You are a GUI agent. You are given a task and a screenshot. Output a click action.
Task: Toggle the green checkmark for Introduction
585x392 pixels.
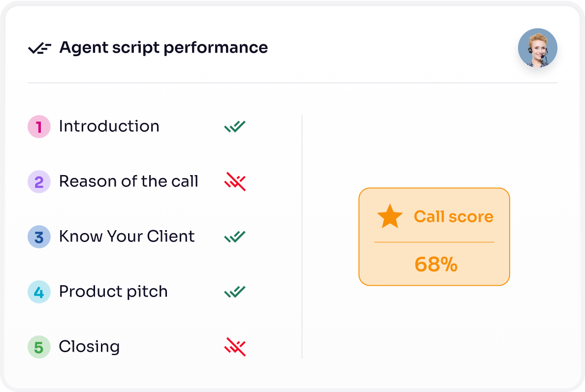point(235,126)
